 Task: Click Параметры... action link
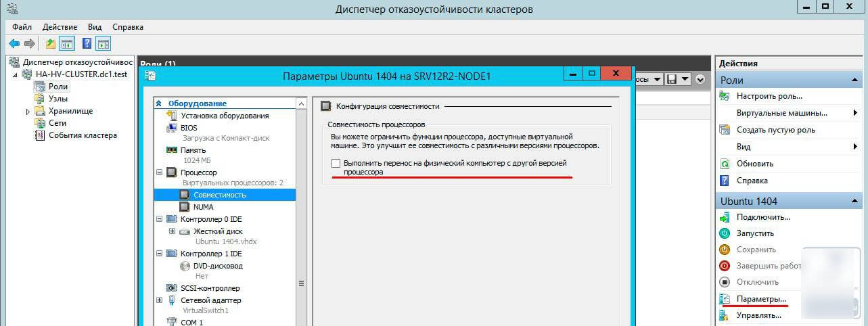point(762,299)
